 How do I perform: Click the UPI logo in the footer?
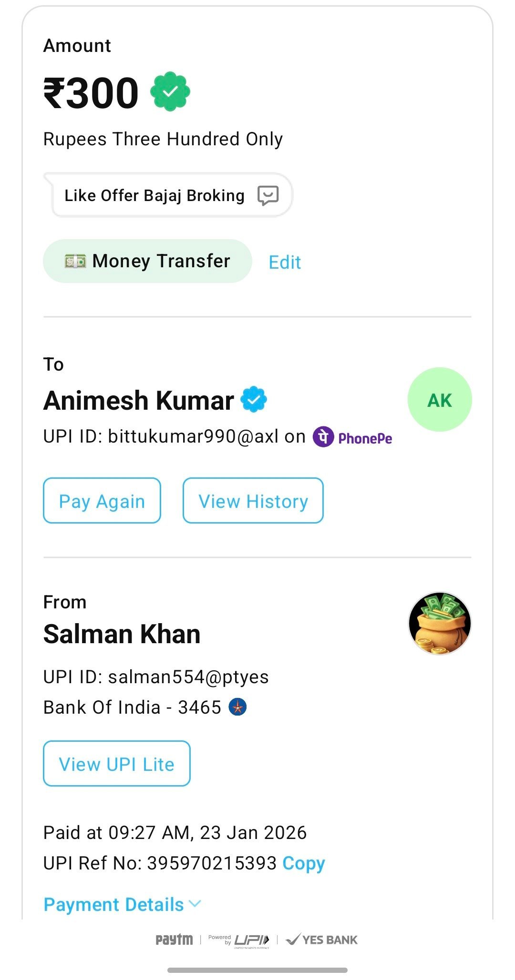click(x=252, y=940)
